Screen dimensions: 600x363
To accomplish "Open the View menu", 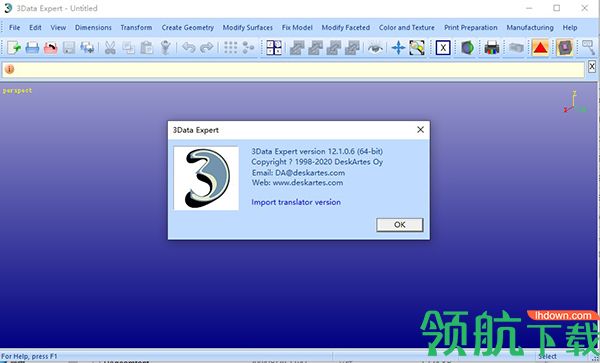I will pos(58,28).
